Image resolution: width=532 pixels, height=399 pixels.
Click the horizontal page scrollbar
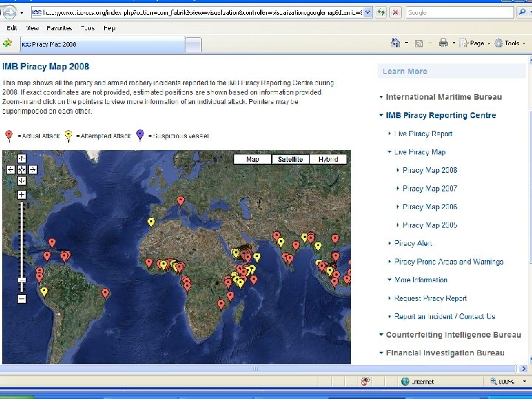(x=257, y=369)
